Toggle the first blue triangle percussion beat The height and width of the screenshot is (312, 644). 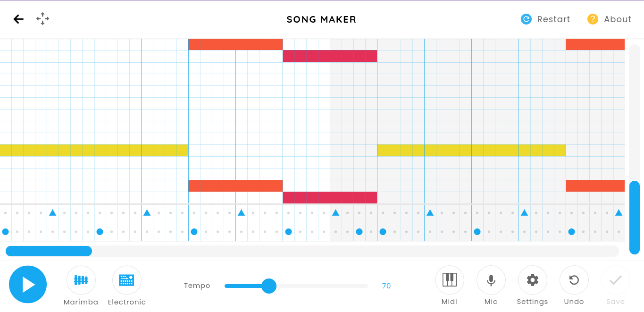tap(53, 213)
